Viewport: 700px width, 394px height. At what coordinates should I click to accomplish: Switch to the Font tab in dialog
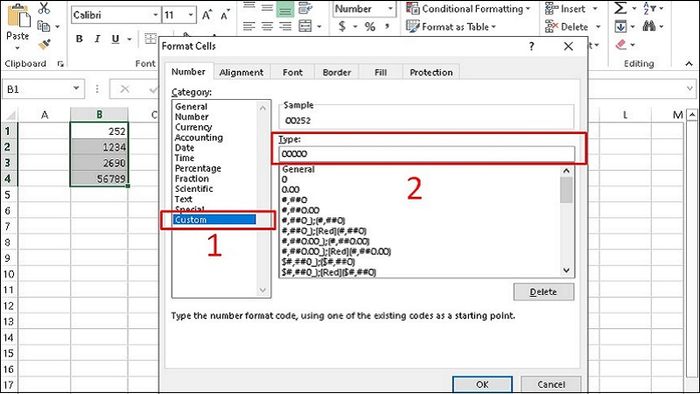292,72
